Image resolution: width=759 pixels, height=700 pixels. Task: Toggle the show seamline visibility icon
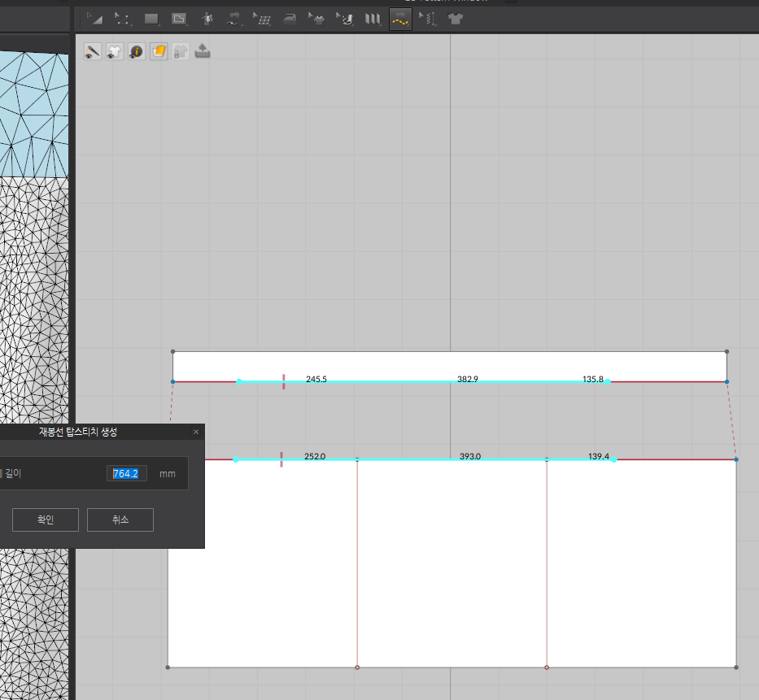93,51
